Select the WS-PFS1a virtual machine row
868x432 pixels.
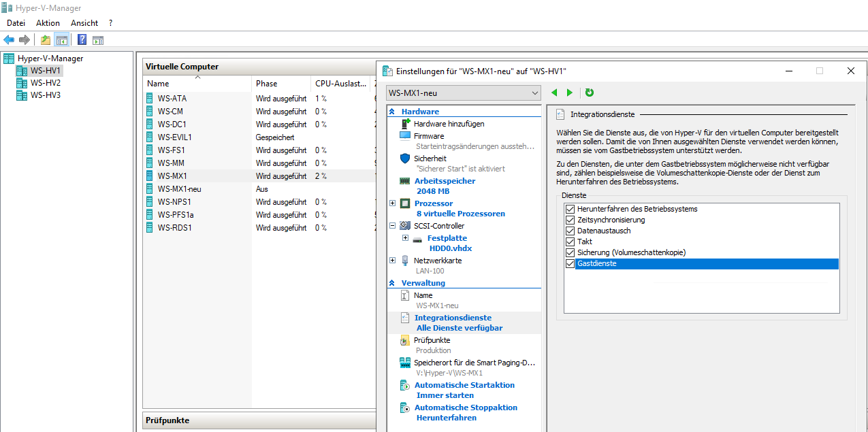tap(259, 215)
